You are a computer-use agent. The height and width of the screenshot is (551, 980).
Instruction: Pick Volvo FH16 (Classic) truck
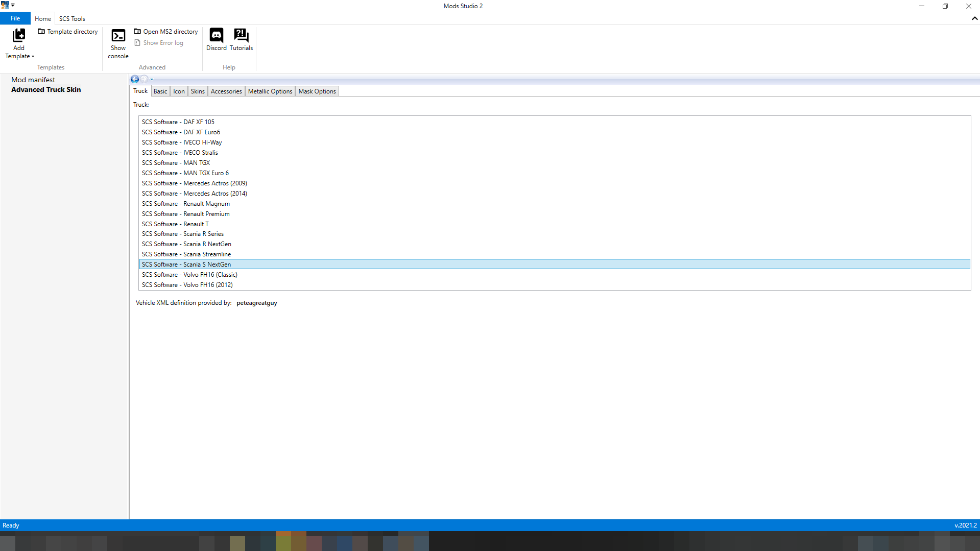(x=555, y=275)
